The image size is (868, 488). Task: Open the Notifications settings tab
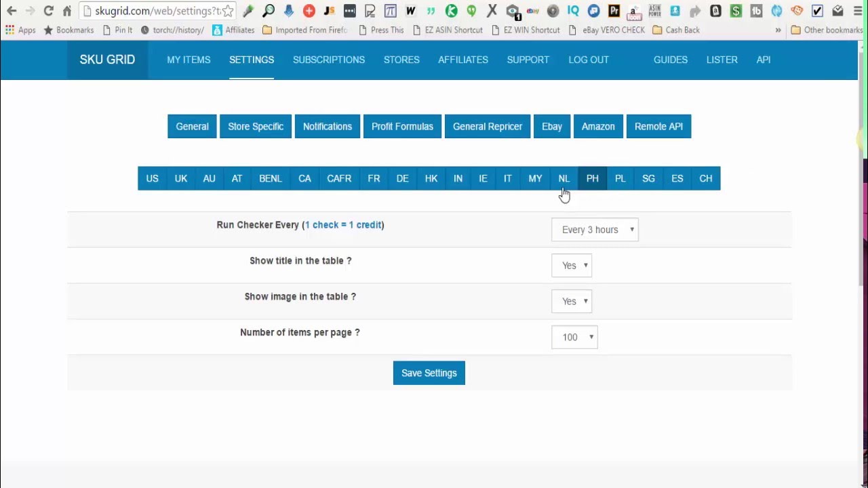pos(328,127)
